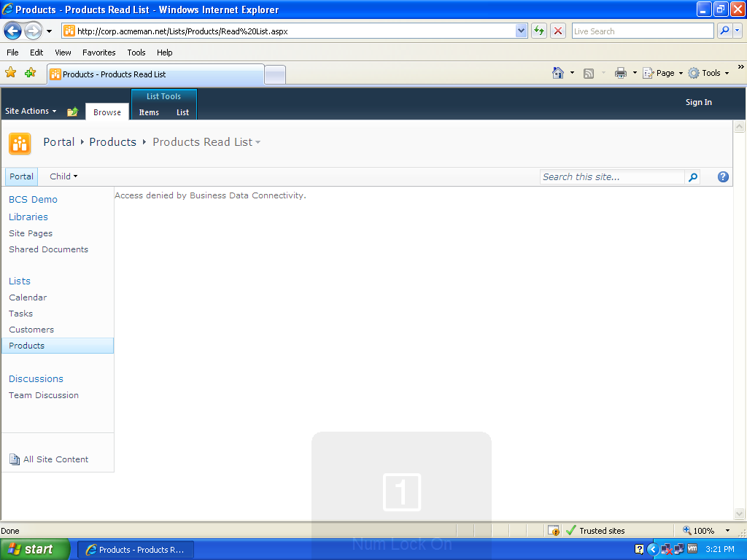This screenshot has width=747, height=560.
Task: Click the IE Back navigation button
Action: (x=12, y=31)
